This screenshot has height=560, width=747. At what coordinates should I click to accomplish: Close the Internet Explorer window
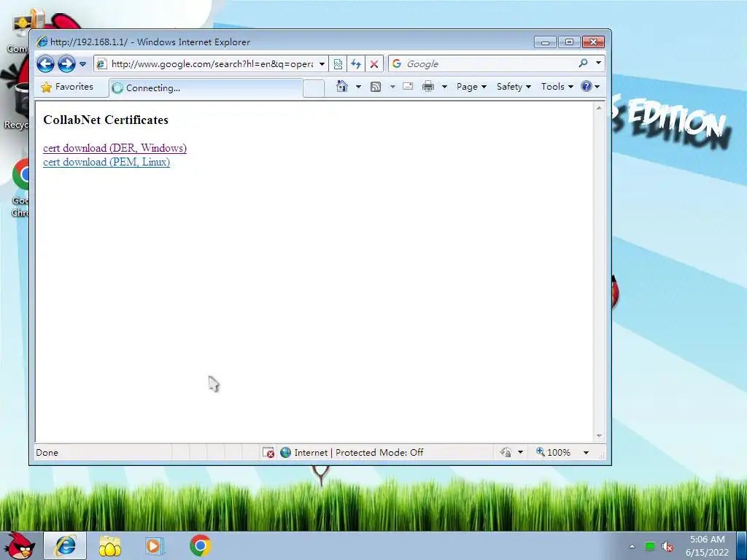pos(594,42)
